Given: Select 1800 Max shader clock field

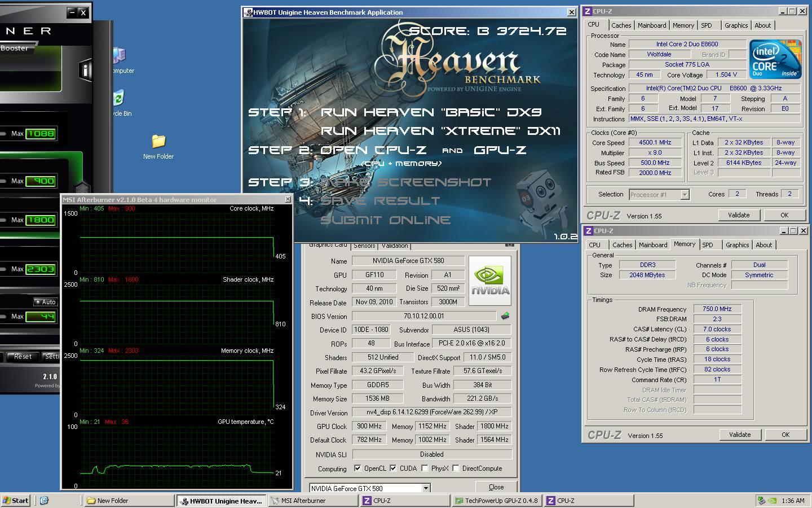Looking at the screenshot, I should click(x=41, y=220).
